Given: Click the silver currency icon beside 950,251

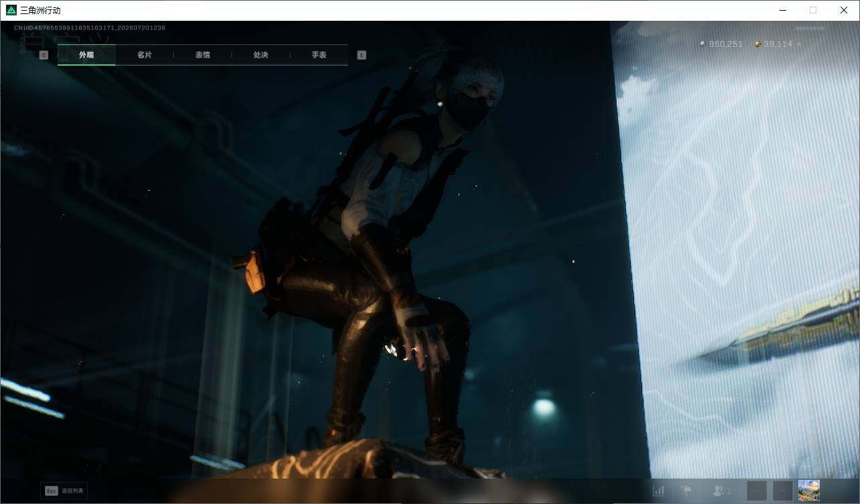Looking at the screenshot, I should (x=702, y=44).
